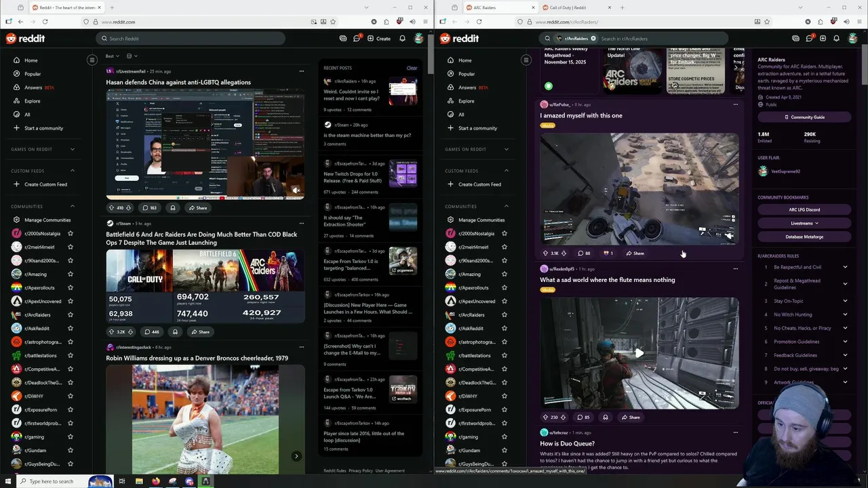The image size is (868, 488).
Task: Favorite r/Amazing star in left window
Action: [x=71, y=274]
